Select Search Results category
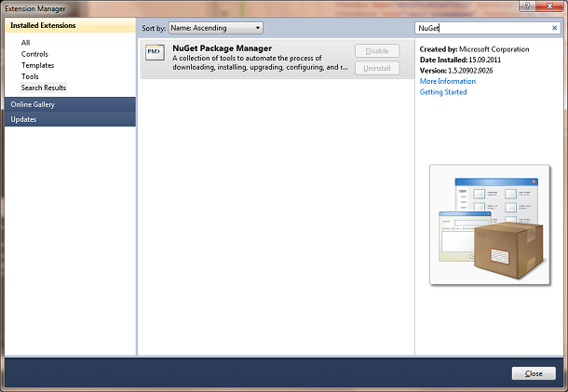 (44, 88)
